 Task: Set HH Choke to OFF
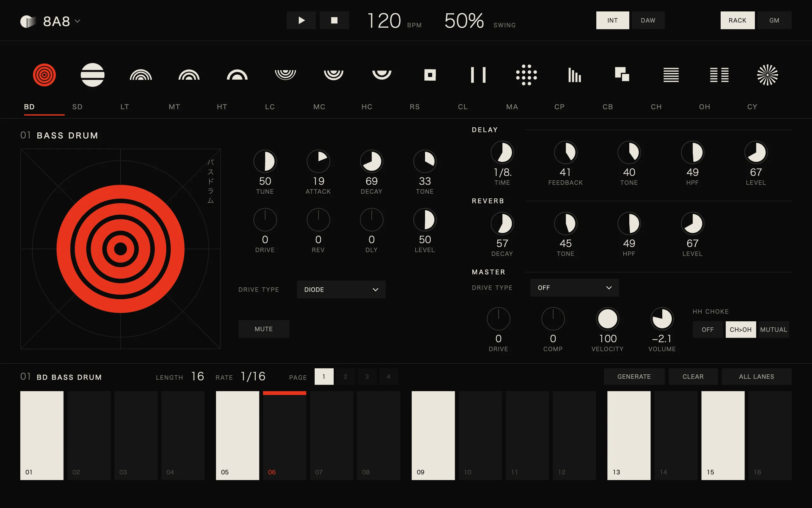708,330
